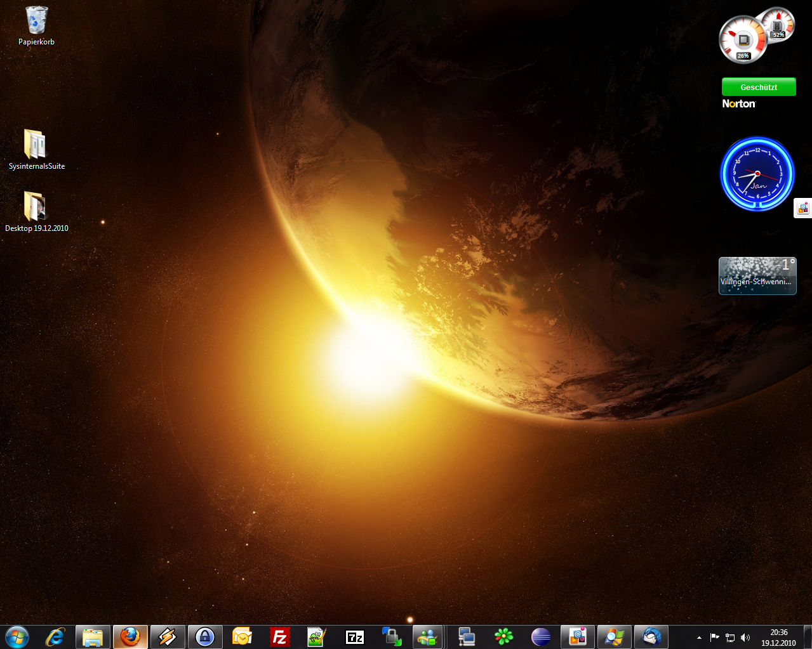Screen dimensions: 812x649
Task: Launch FileZilla from the taskbar
Action: 279,636
